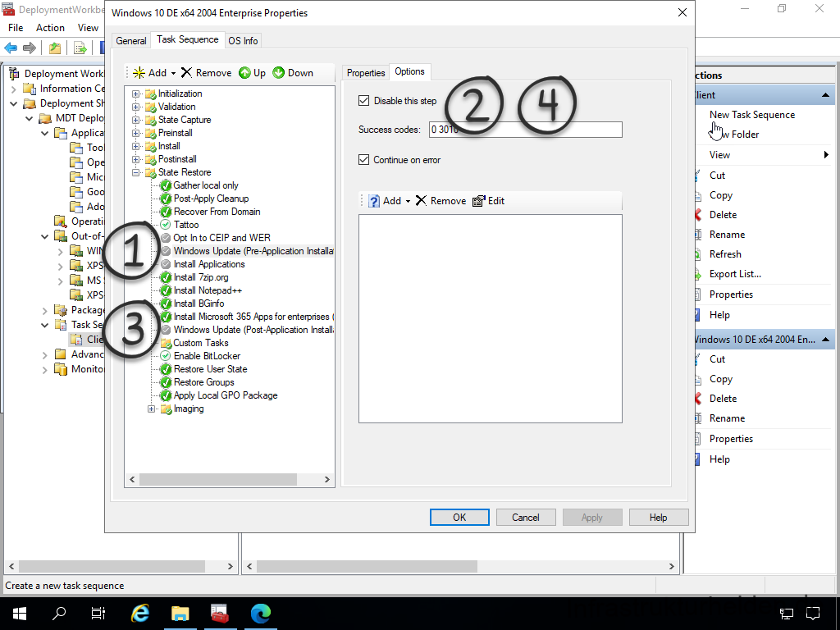Image resolution: width=840 pixels, height=630 pixels.
Task: Expand the Imaging group
Action: 151,409
